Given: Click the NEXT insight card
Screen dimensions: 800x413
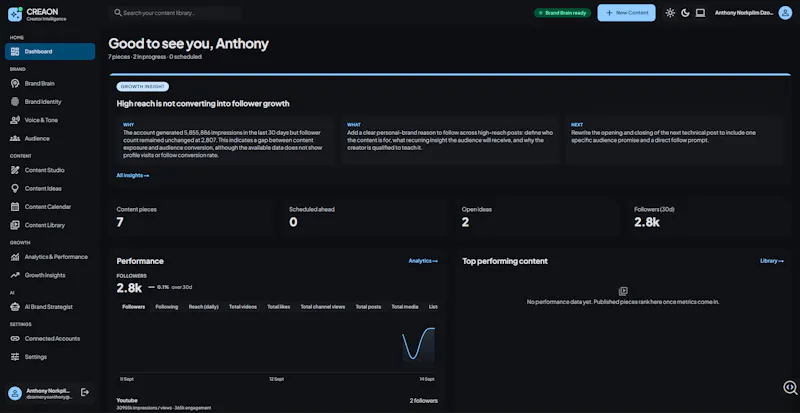Looking at the screenshot, I should 674,140.
